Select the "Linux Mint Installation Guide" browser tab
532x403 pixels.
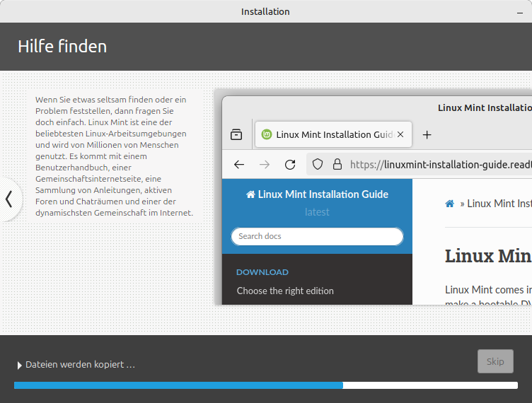tap(333, 134)
